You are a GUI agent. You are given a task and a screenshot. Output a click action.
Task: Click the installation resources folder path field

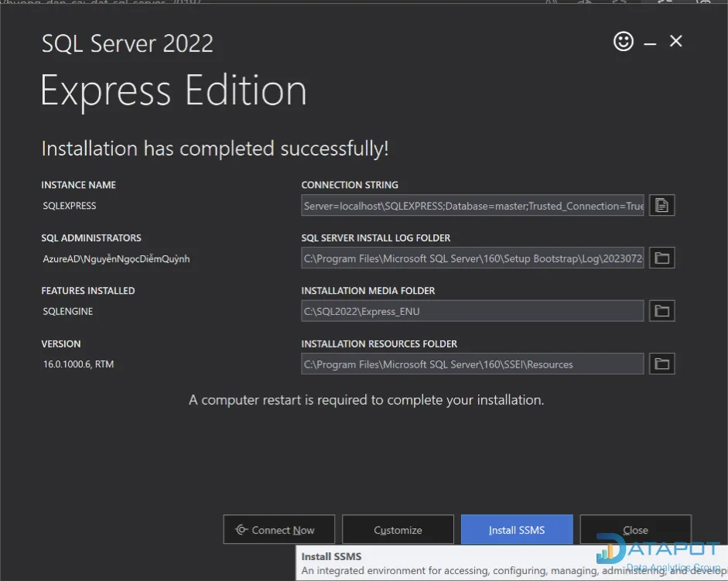point(473,364)
